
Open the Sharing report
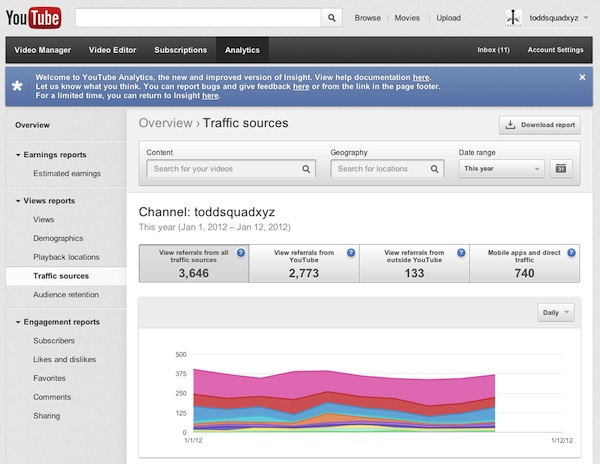tap(47, 415)
